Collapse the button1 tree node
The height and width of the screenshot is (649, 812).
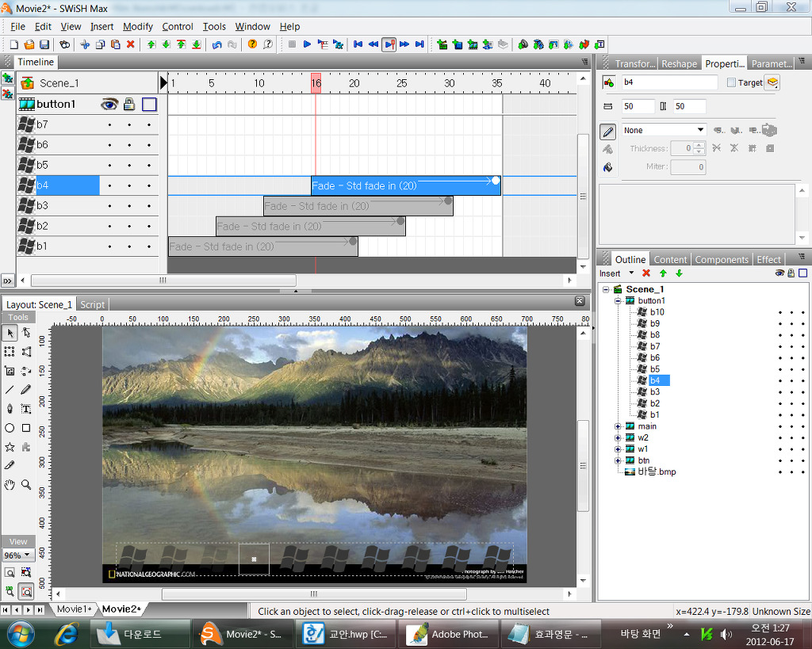pos(617,300)
